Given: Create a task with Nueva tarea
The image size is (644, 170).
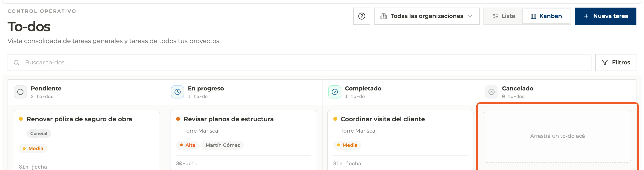Looking at the screenshot, I should coord(605,16).
